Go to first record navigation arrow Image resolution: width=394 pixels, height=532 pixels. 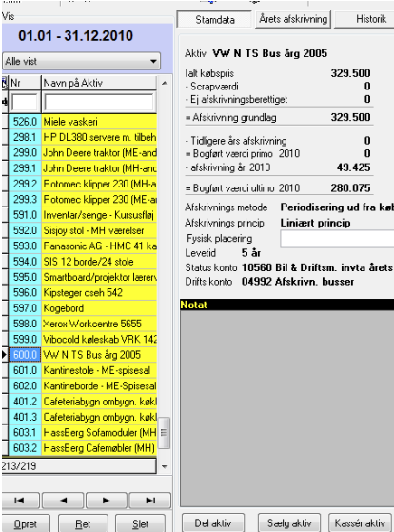pyautogui.click(x=20, y=501)
